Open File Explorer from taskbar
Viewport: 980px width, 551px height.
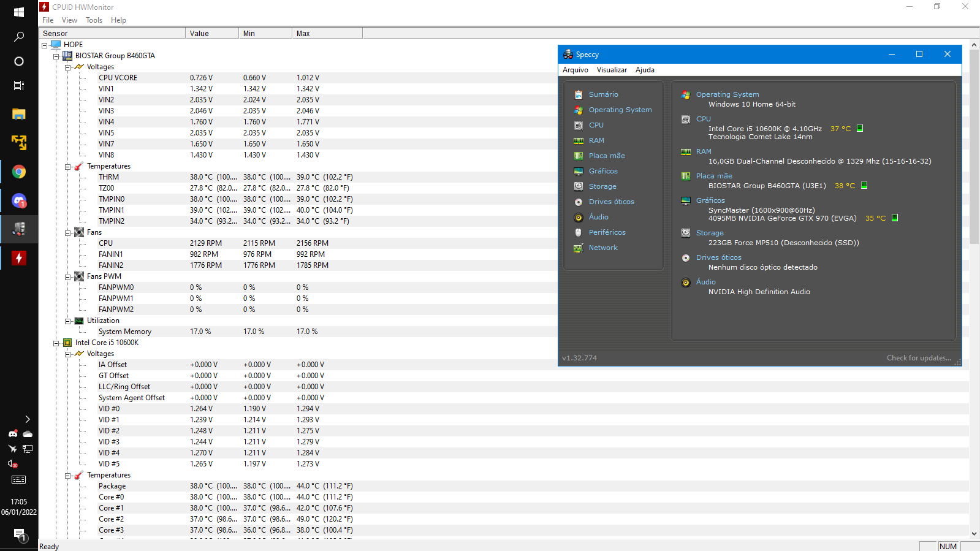click(19, 114)
